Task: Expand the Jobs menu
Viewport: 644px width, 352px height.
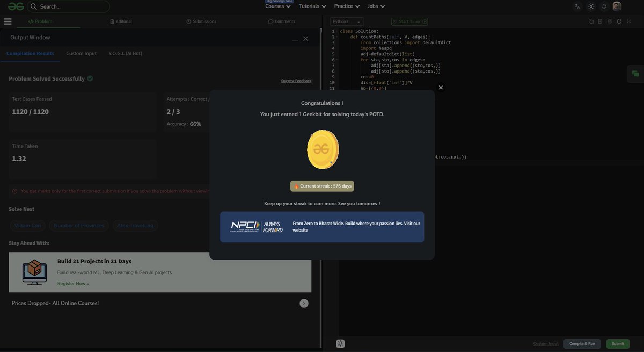Action: coord(376,6)
